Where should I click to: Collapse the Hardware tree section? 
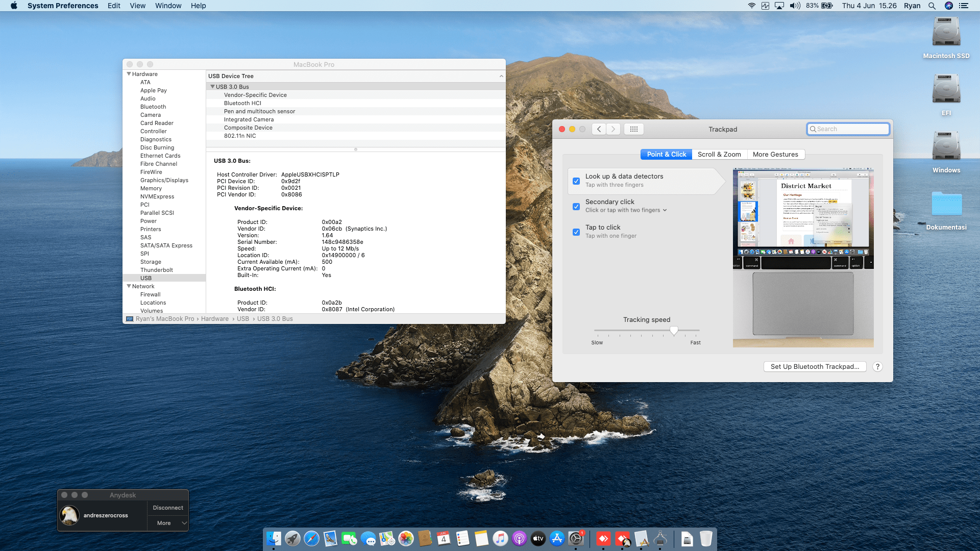pyautogui.click(x=129, y=74)
